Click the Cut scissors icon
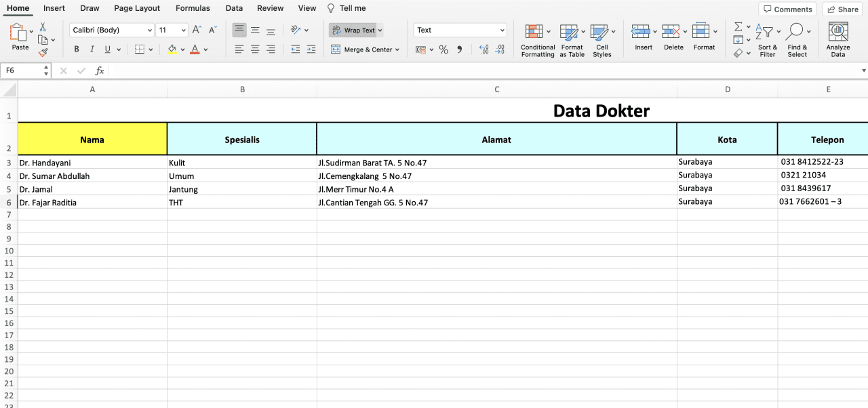This screenshot has height=408, width=868. [43, 27]
